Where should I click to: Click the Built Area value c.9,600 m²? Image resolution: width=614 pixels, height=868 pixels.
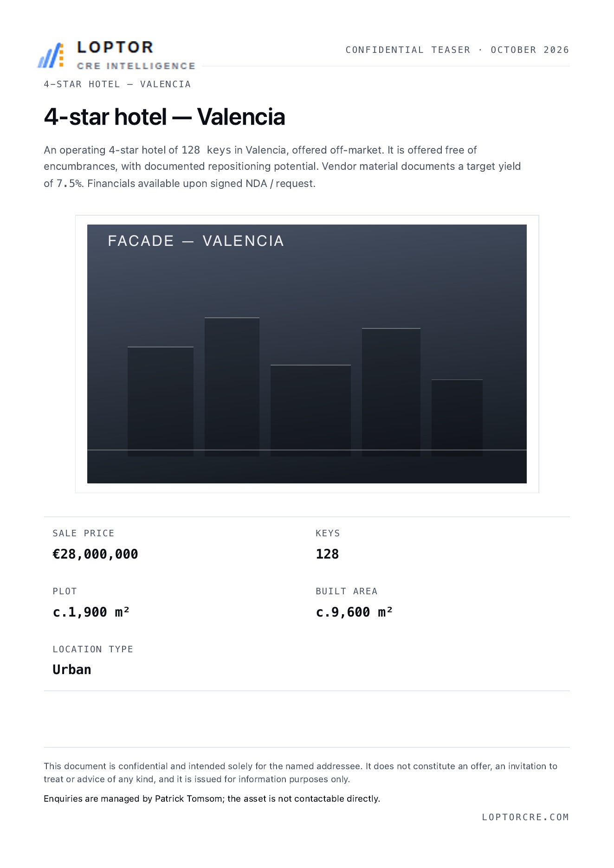(x=354, y=612)
